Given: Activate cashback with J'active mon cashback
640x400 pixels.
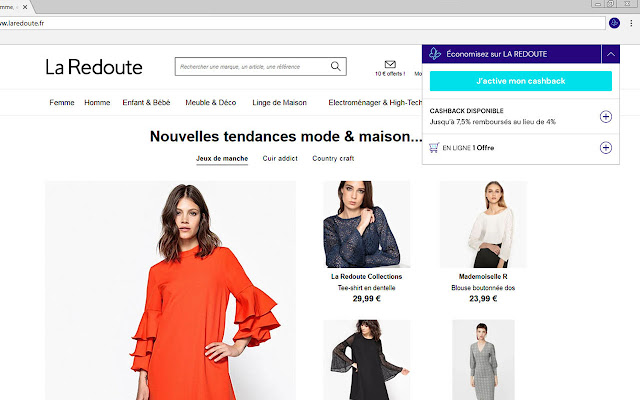Looking at the screenshot, I should (521, 81).
